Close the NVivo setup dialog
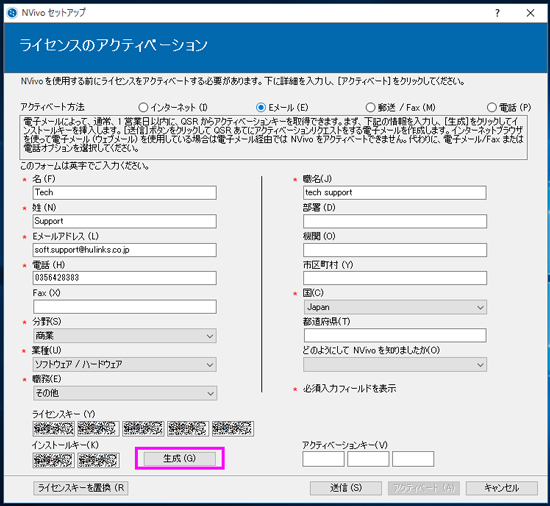 click(530, 13)
